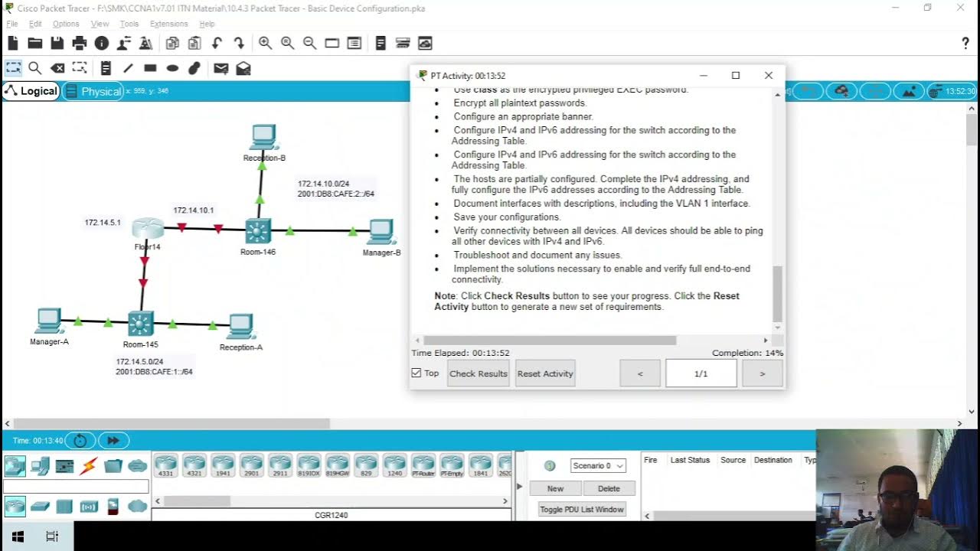Toggle the Top checkbox in PT Activity

point(416,373)
